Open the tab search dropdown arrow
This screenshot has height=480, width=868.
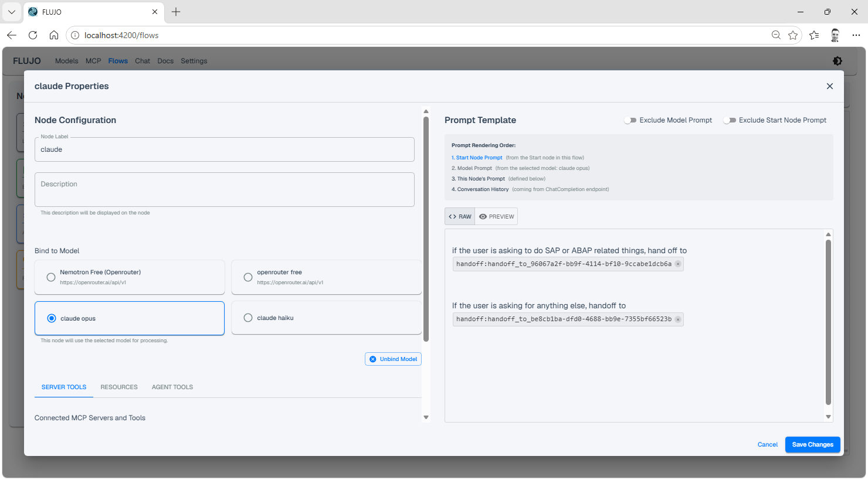[12, 12]
